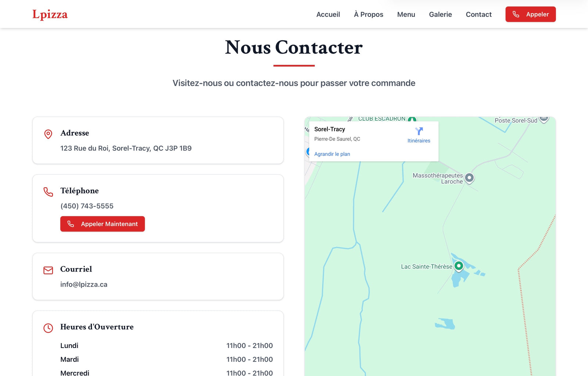Click the Club Escadron green map pin
Screen dimensions: 588x376
point(412,120)
